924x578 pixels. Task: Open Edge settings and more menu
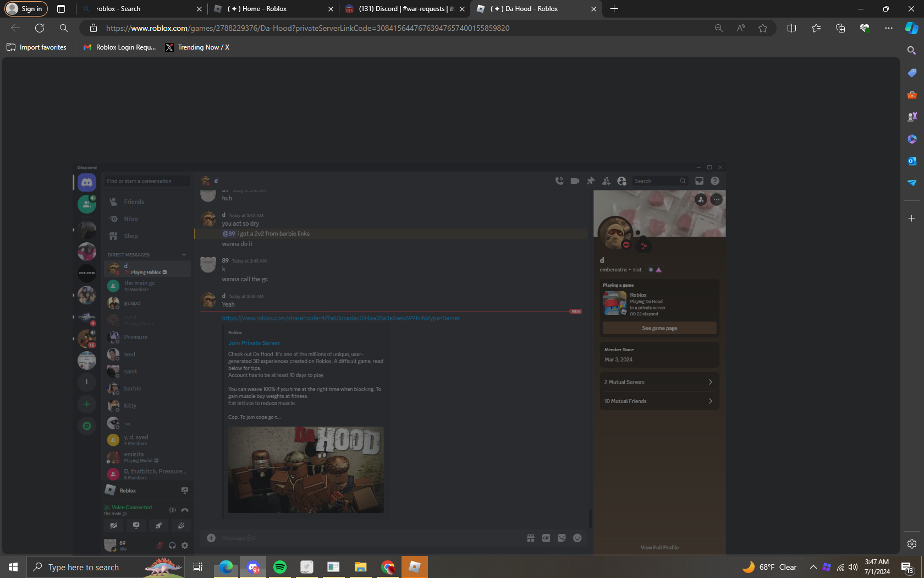pos(888,28)
